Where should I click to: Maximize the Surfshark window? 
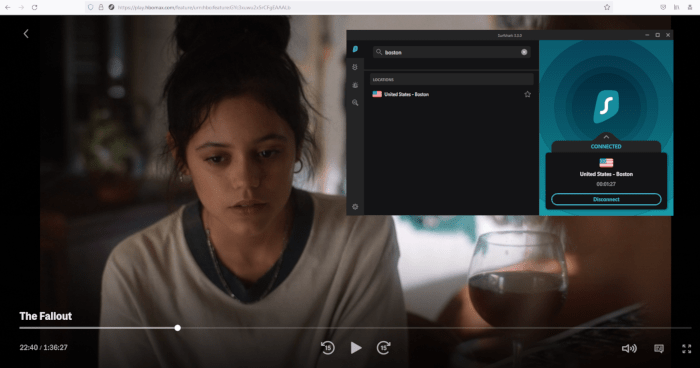click(x=658, y=35)
